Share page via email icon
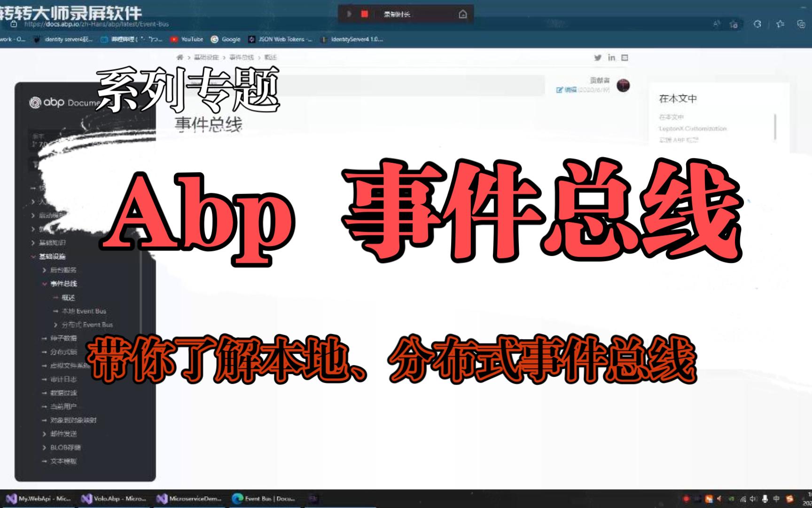The width and height of the screenshot is (812, 508). (625, 57)
